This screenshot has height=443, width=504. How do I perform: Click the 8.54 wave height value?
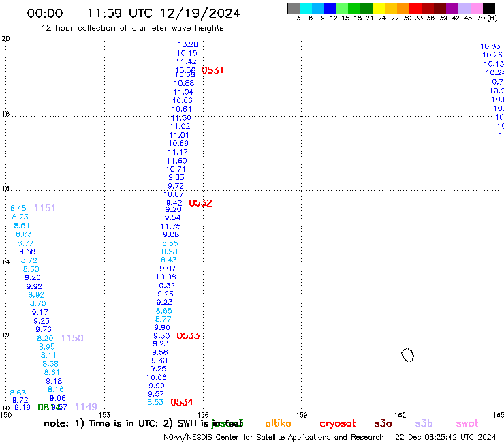coord(22,226)
